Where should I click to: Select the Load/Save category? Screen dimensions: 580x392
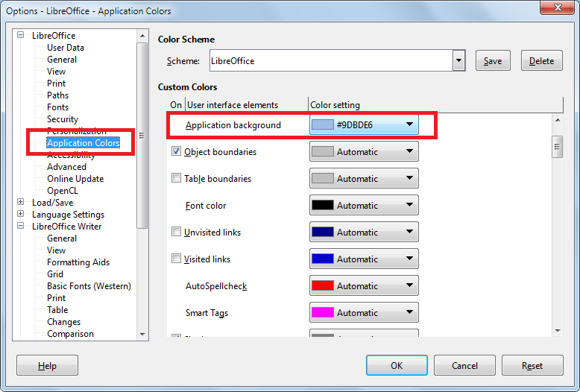[52, 203]
